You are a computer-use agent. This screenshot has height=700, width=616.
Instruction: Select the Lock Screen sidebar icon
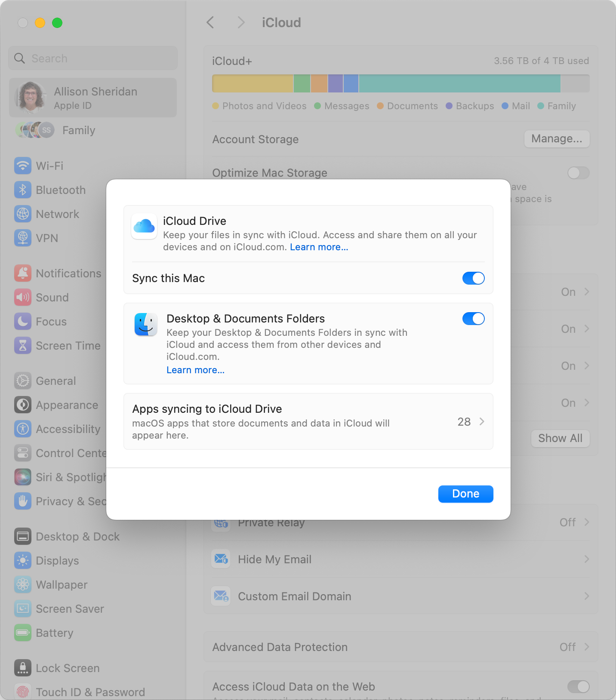[x=23, y=668]
